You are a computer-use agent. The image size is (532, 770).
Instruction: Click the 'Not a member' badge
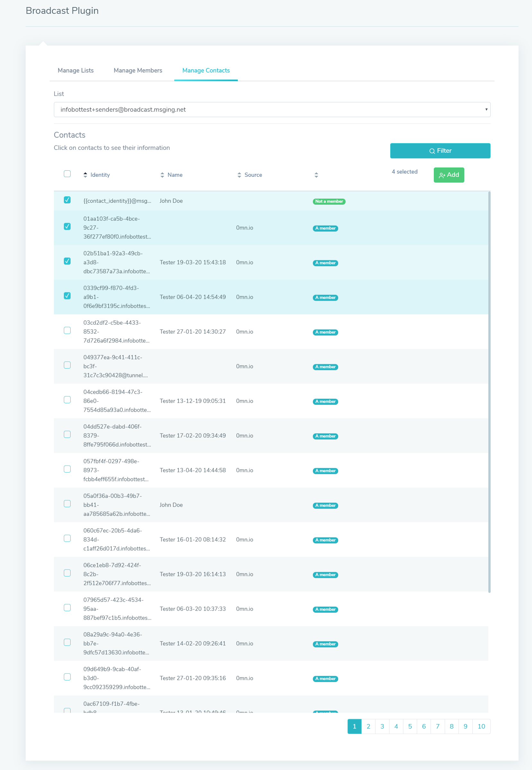329,201
